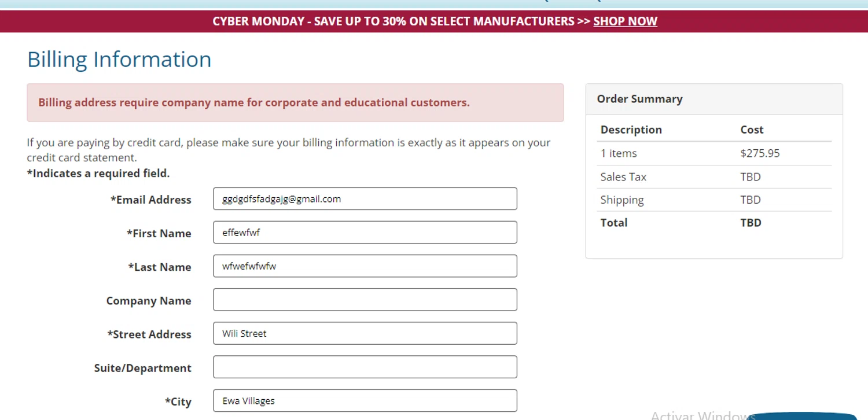Click the Total row label
868x420 pixels.
(614, 223)
